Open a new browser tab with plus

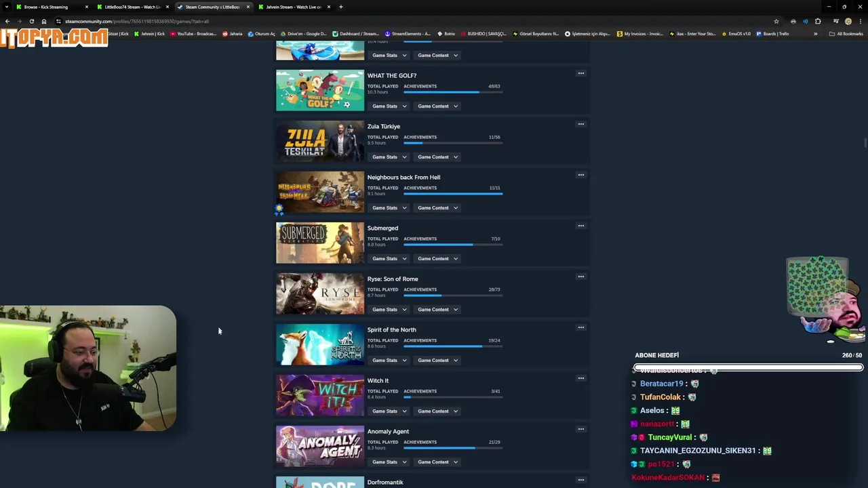point(341,7)
